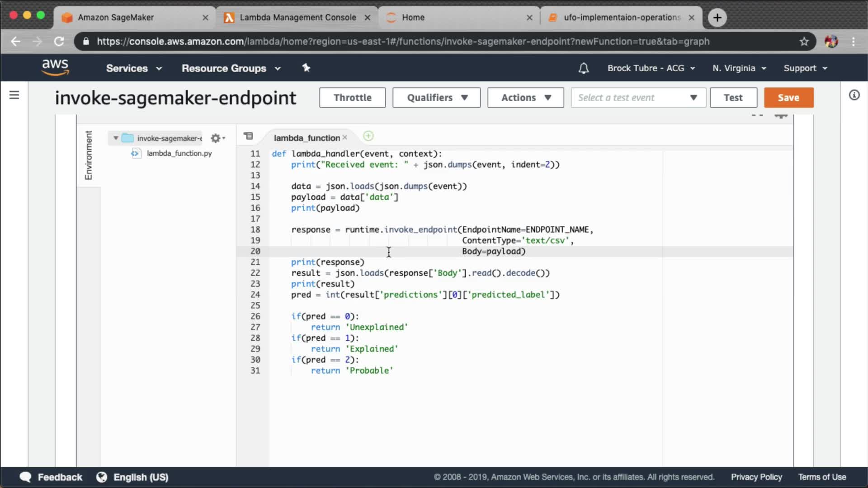868x488 pixels.
Task: Bookmark this page with the star icon
Action: tap(804, 42)
